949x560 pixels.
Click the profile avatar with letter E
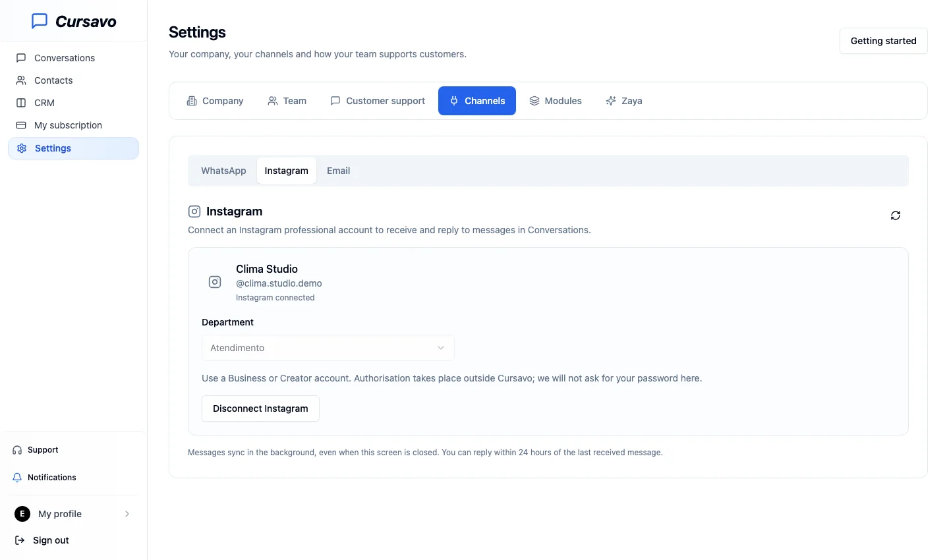(22, 514)
